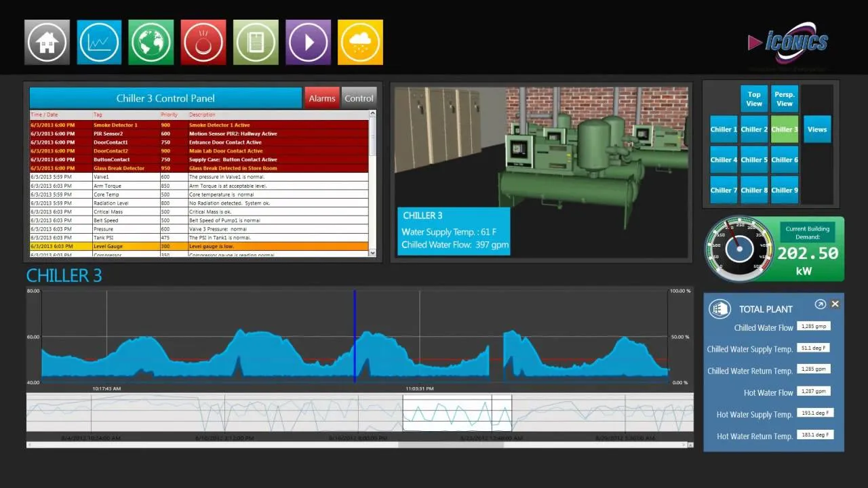Screen dimensions: 868x488
Task: Open the yellow weather cloud tile
Action: (x=360, y=42)
